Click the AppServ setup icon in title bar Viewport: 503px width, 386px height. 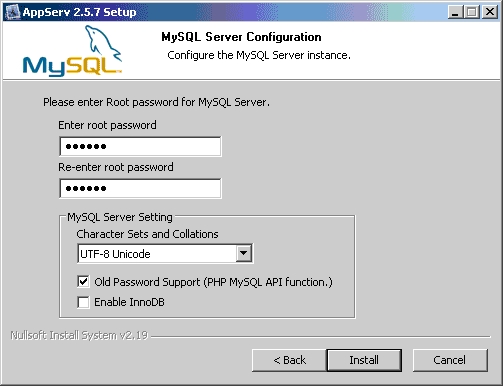(13, 12)
